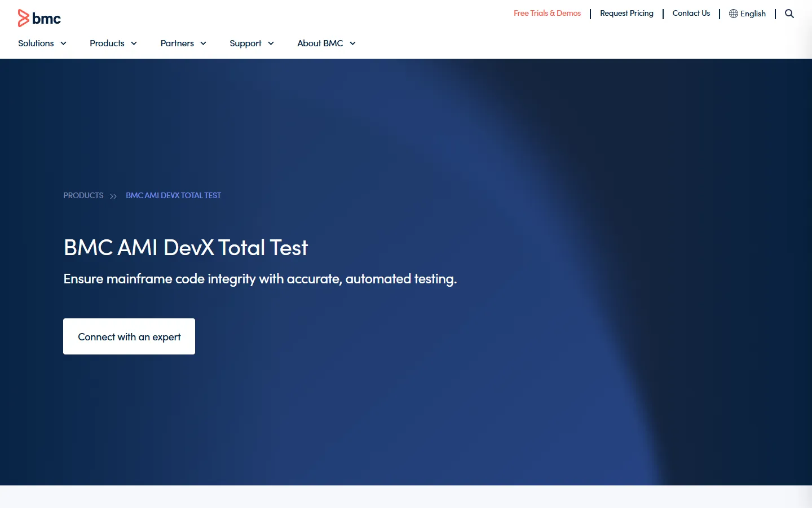Expand the Products menu chevron
The width and height of the screenshot is (812, 508).
(134, 43)
